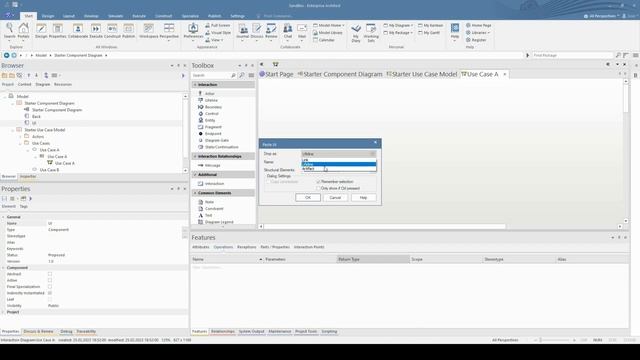This screenshot has height=360, width=640.
Task: Toggle the Abstract property checkbox
Action: pos(50,274)
